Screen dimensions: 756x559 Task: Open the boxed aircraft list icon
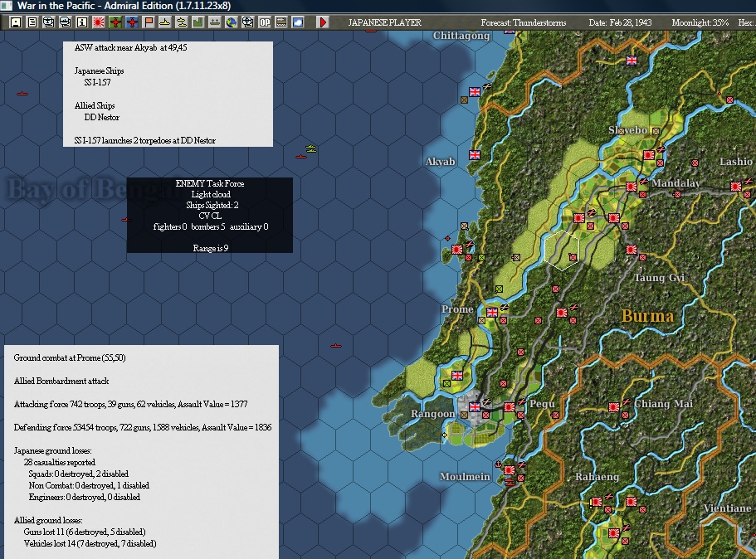(x=49, y=22)
